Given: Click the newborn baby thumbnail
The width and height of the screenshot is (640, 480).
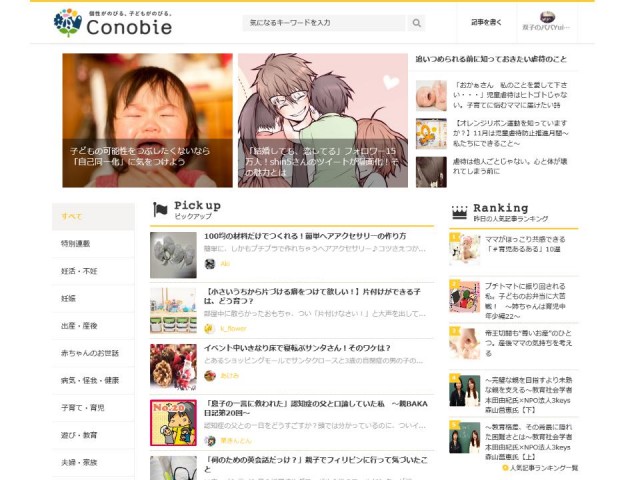Looking at the screenshot, I should point(431,96).
